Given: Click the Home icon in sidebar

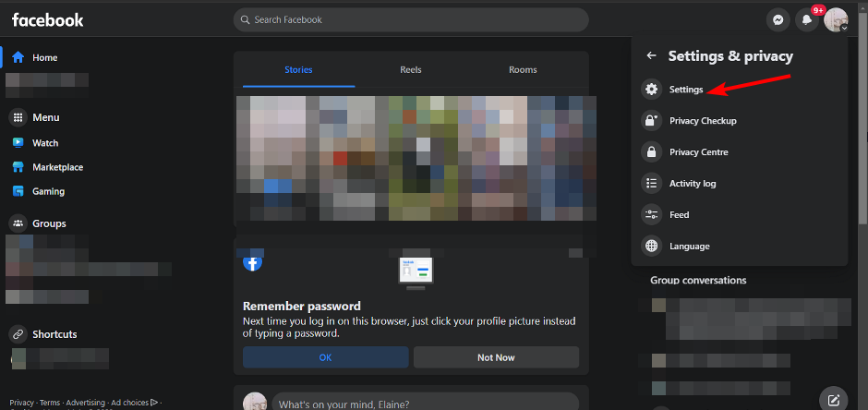Looking at the screenshot, I should [18, 57].
